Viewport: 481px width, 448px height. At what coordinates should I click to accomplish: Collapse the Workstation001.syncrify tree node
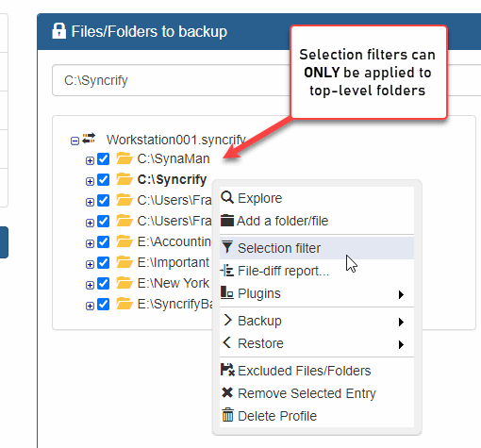[x=75, y=141]
